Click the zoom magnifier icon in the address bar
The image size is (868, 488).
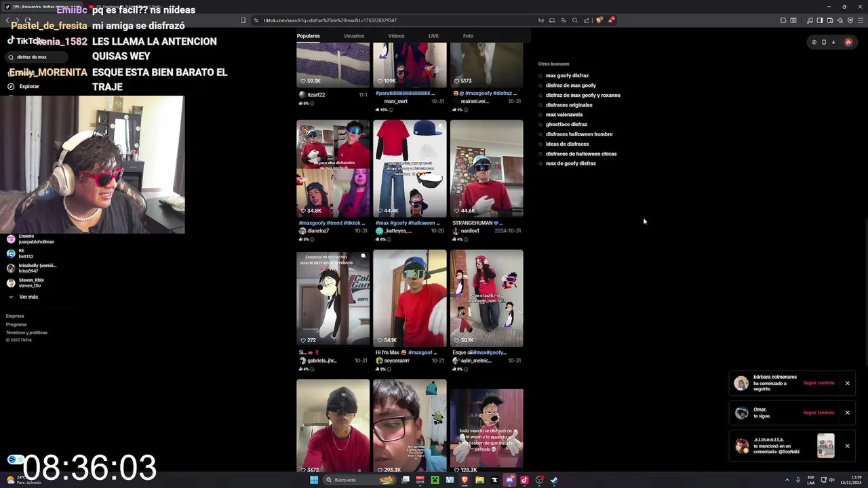click(575, 20)
